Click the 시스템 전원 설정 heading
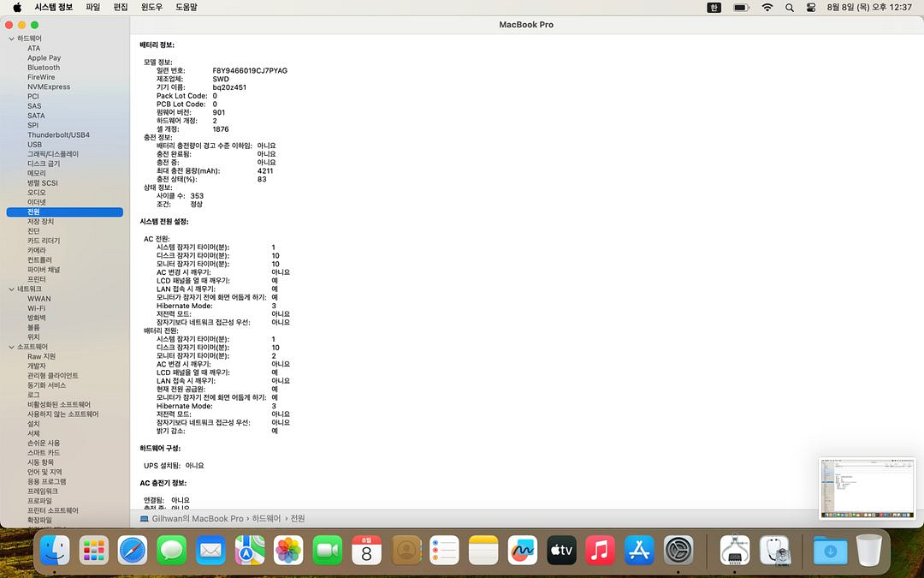The height and width of the screenshot is (578, 924). [164, 222]
